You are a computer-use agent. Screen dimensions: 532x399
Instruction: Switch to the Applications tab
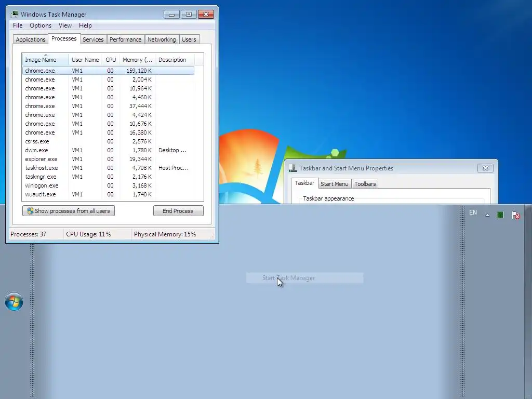[31, 39]
